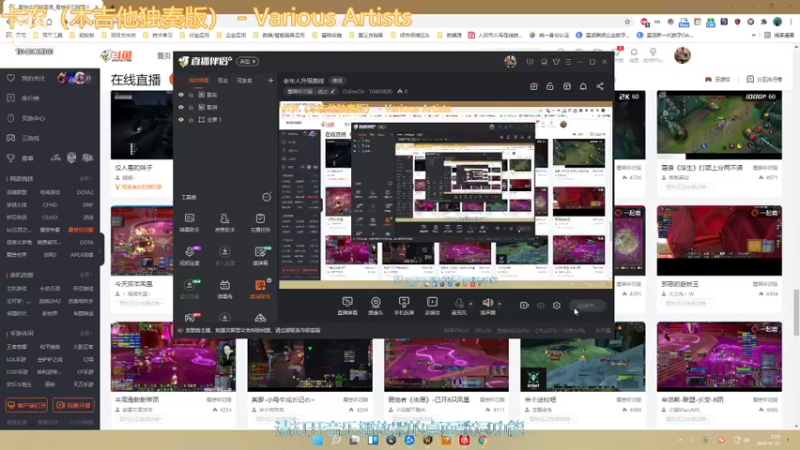Click the share icon in 直播伴侣
Image resolution: width=800 pixels, height=450 pixels.
(x=600, y=86)
